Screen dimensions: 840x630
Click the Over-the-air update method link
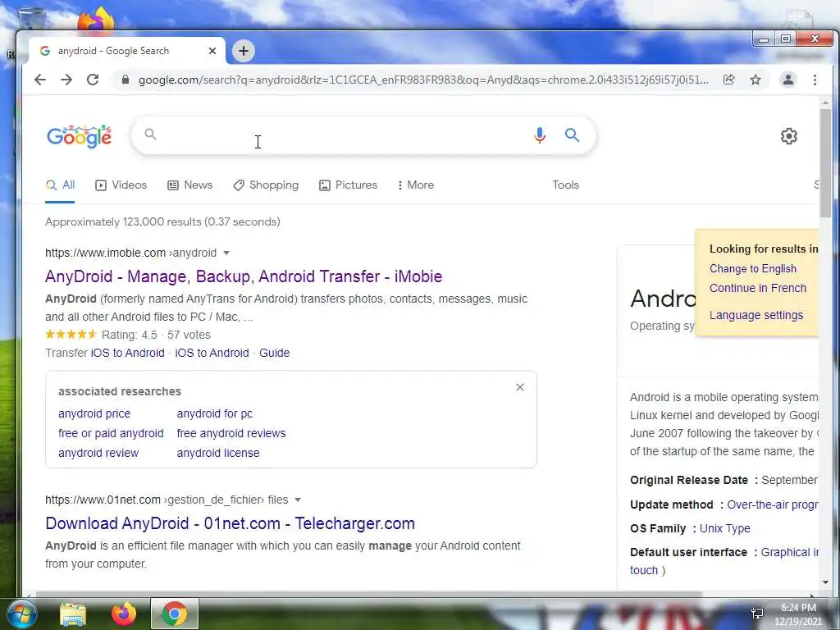pos(773,504)
